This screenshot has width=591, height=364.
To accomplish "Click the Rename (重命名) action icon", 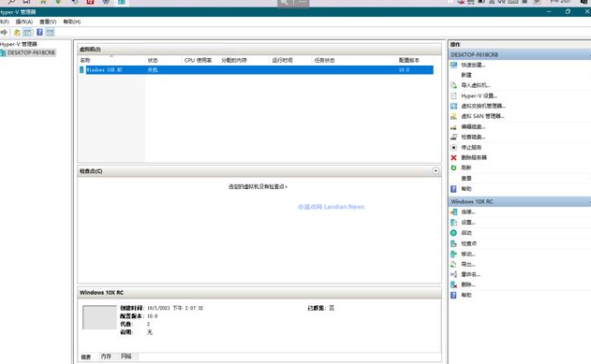I will pyautogui.click(x=454, y=274).
